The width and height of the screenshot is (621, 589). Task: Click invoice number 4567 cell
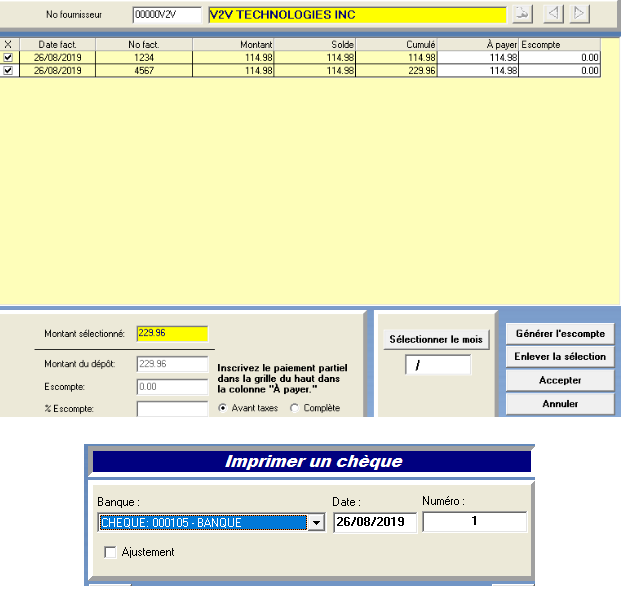point(144,71)
